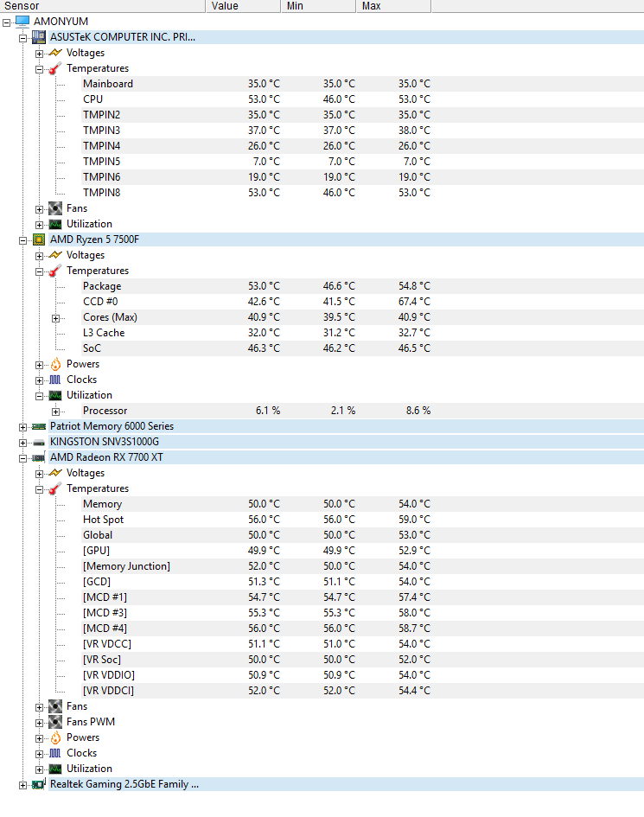Click the Radeon Temperatures thermometer icon
644x817 pixels.
(55, 488)
